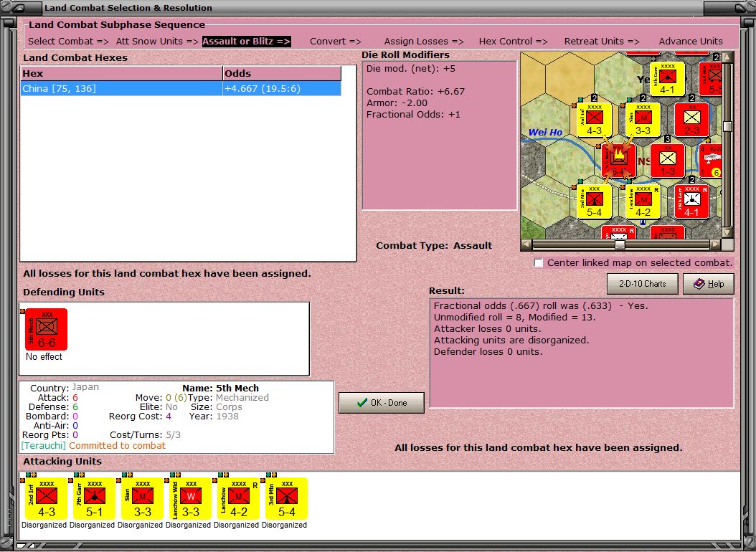Click the Unmodified roll = 8 result line

(514, 318)
